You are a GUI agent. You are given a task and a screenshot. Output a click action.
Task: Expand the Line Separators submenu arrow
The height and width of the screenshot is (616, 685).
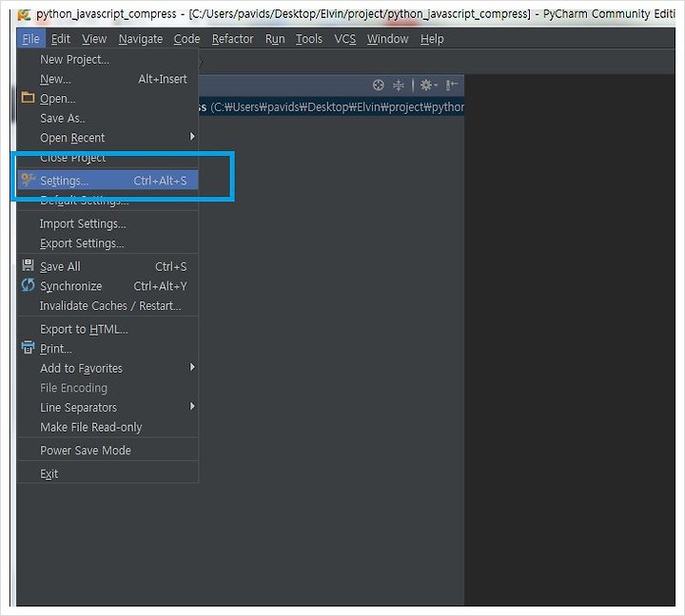click(192, 406)
